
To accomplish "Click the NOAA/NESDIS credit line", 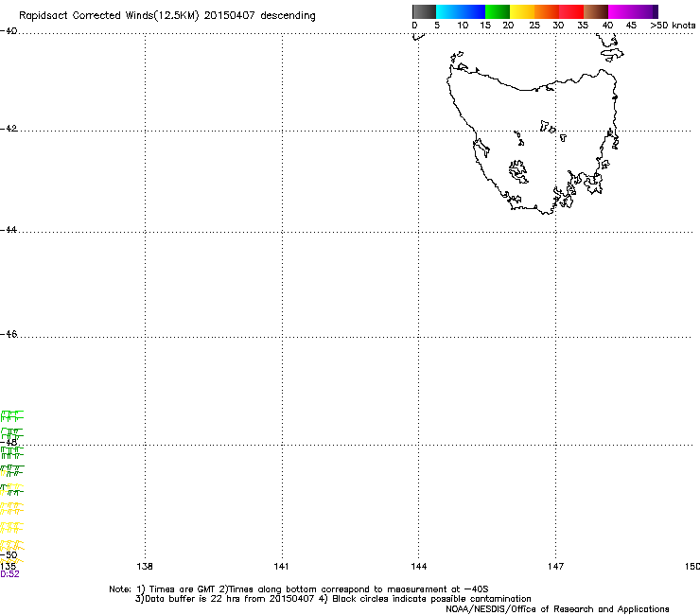I will tap(557, 609).
